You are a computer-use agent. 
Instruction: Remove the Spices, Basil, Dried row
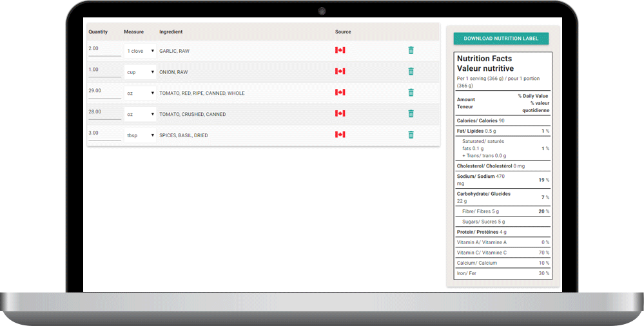coord(411,135)
